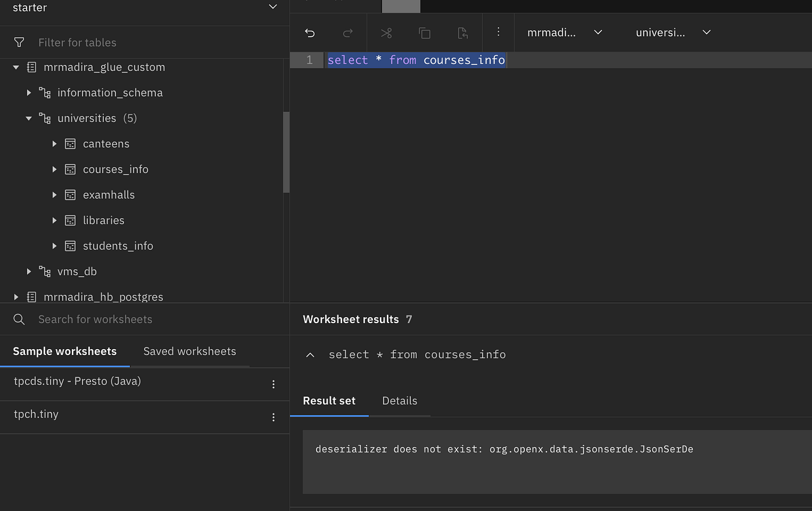
Task: Click the Worksheet results heading
Action: click(x=351, y=320)
